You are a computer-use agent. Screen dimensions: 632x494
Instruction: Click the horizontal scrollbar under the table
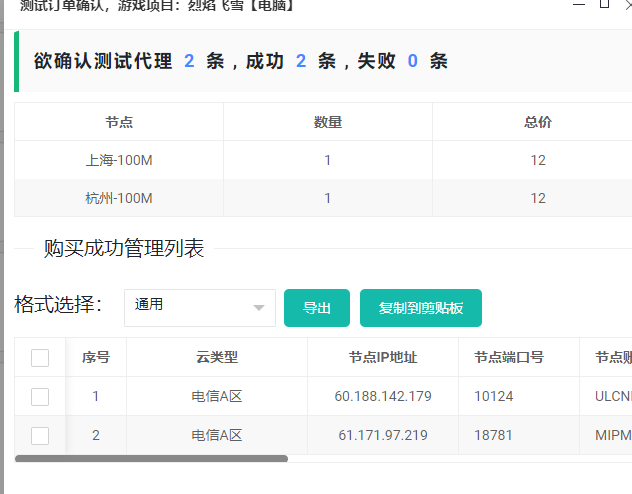pyautogui.click(x=151, y=459)
